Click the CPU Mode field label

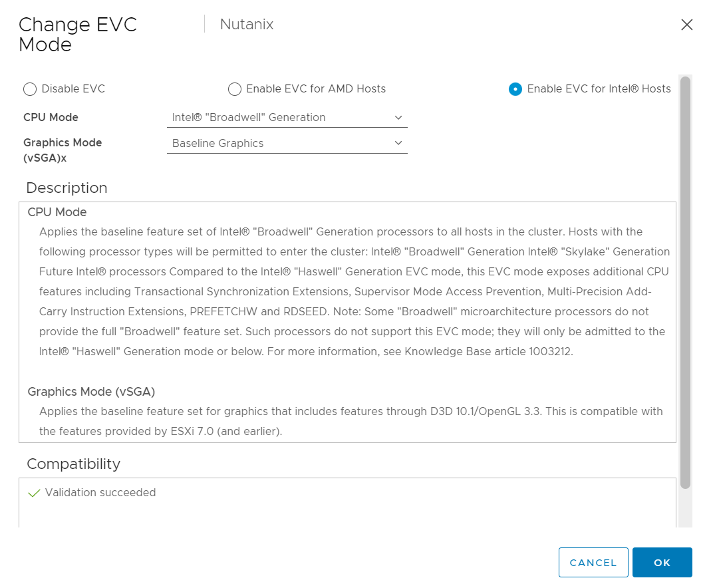coord(51,118)
